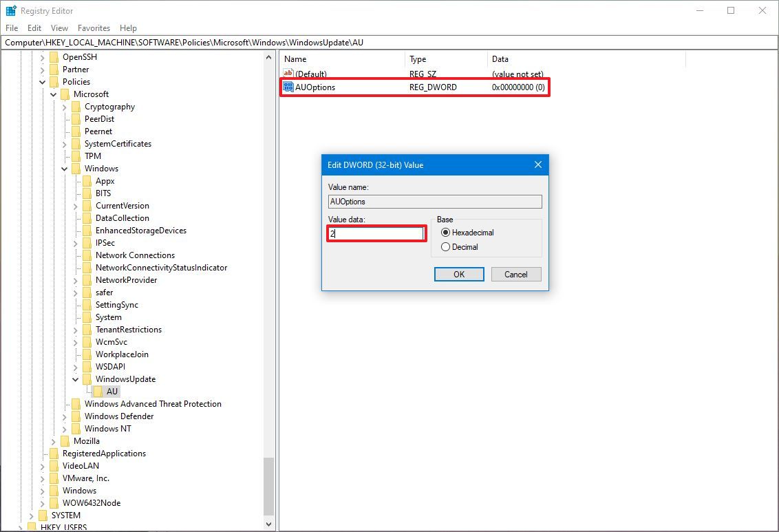This screenshot has height=532, width=779.
Task: Select the WSDAPI key
Action: [110, 367]
